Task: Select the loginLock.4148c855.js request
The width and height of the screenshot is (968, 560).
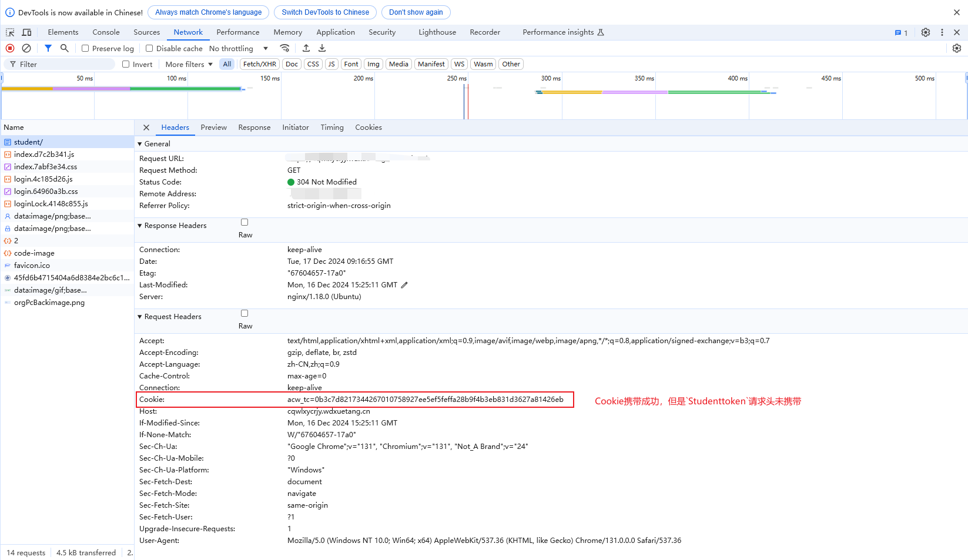Action: coord(67,204)
